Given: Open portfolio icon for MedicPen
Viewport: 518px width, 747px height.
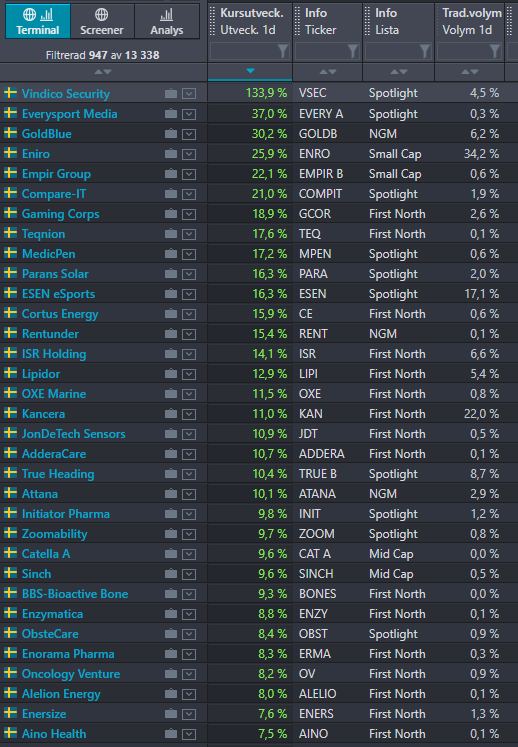Looking at the screenshot, I should [171, 254].
